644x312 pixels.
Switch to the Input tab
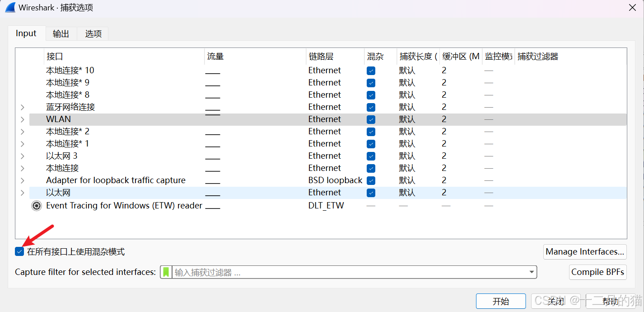tap(26, 33)
